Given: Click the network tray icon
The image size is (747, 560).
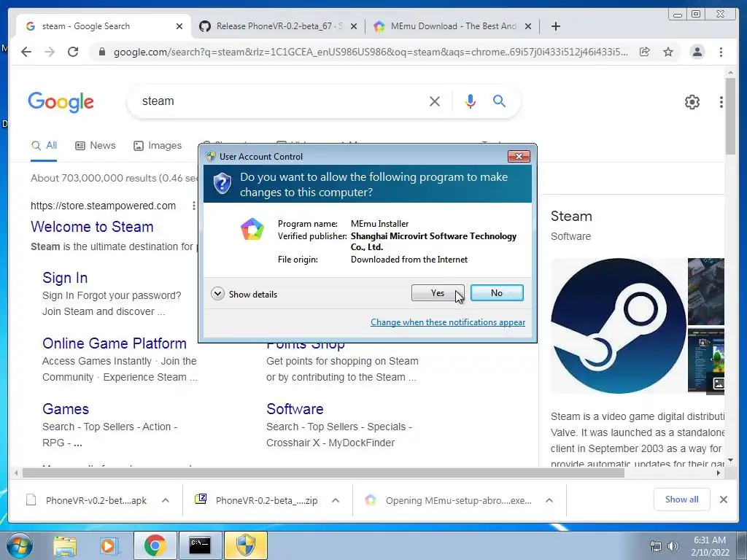Looking at the screenshot, I should coord(656,546).
